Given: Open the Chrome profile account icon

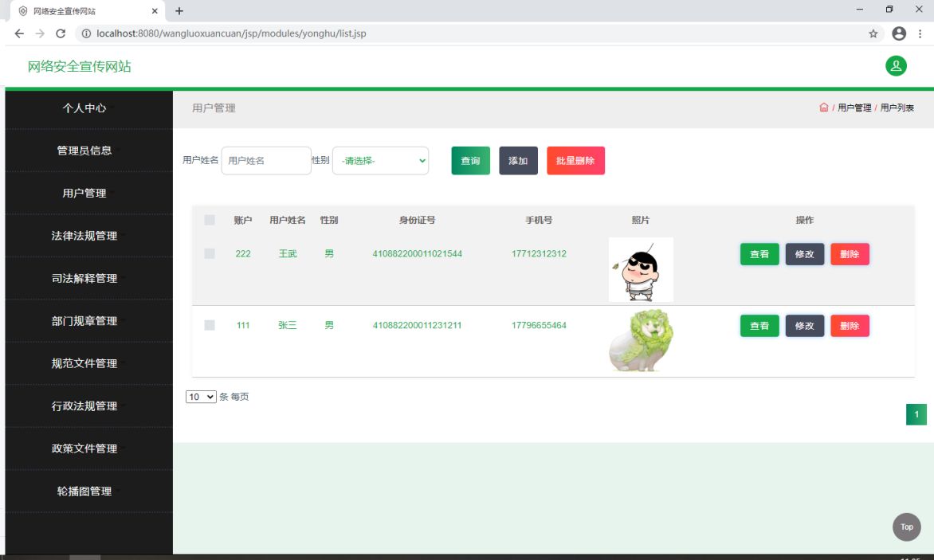Looking at the screenshot, I should (899, 33).
